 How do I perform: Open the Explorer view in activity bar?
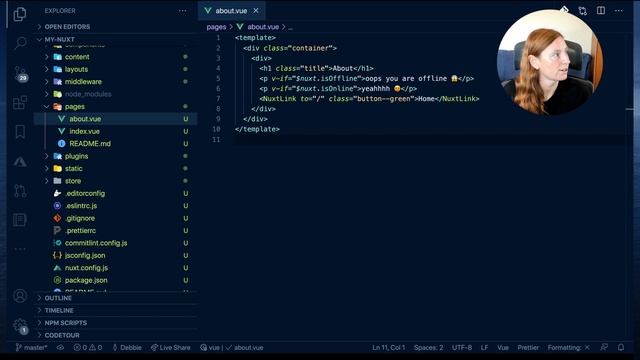coord(20,14)
